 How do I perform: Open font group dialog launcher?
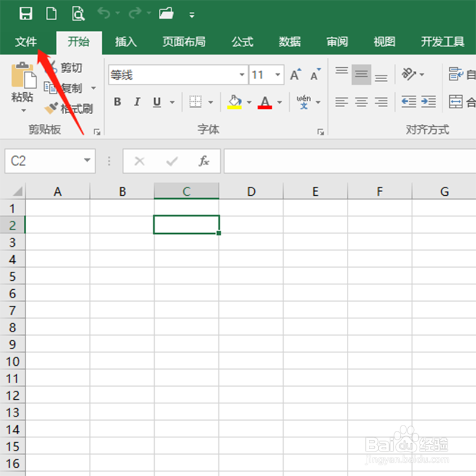click(321, 131)
